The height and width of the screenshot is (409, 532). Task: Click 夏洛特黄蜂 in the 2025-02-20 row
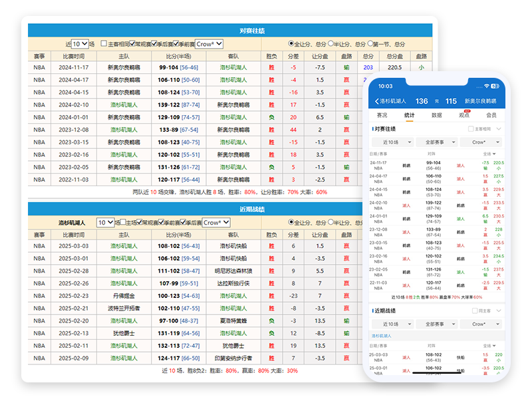click(233, 321)
